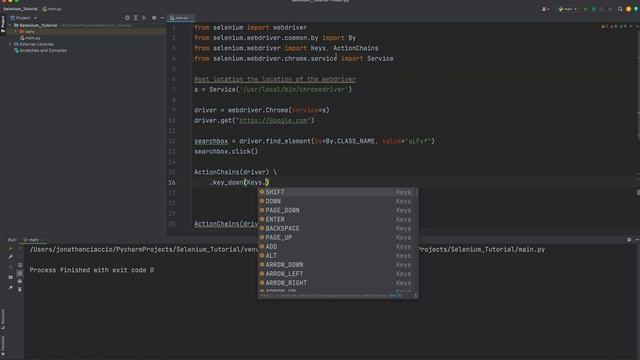Toggle scroll-to-end icon in Run panel

(20, 273)
